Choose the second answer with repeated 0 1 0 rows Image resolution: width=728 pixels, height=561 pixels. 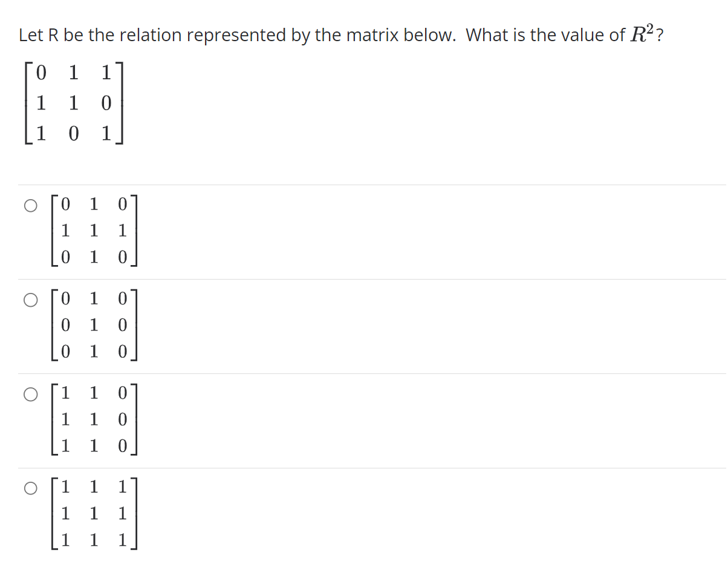tap(30, 299)
